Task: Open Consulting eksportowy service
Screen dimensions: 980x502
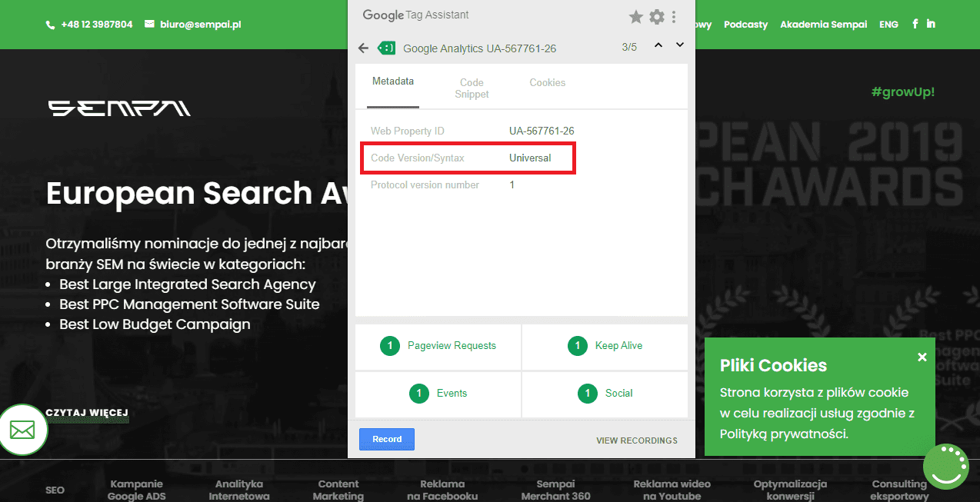Action: [899, 490]
